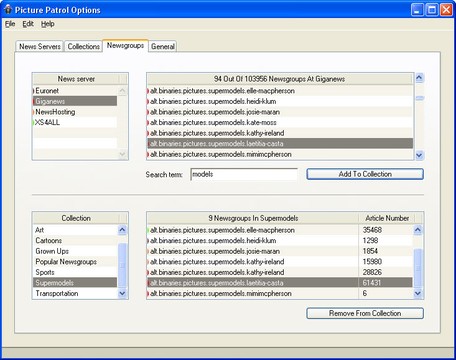Click the Collection column header
456x360 pixels.
click(x=76, y=218)
